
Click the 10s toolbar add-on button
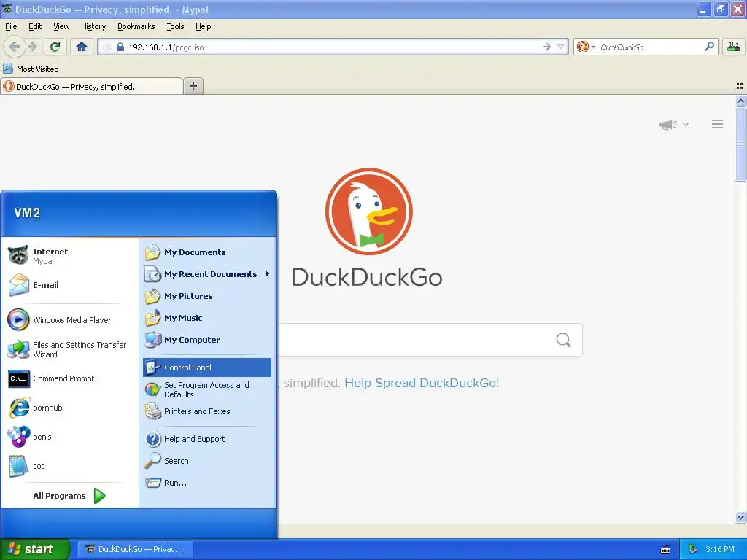[x=734, y=47]
